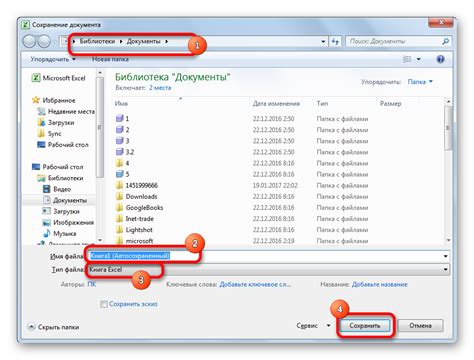Click the view mode icon in toolbar
The width and height of the screenshot is (474, 360).
407,59
